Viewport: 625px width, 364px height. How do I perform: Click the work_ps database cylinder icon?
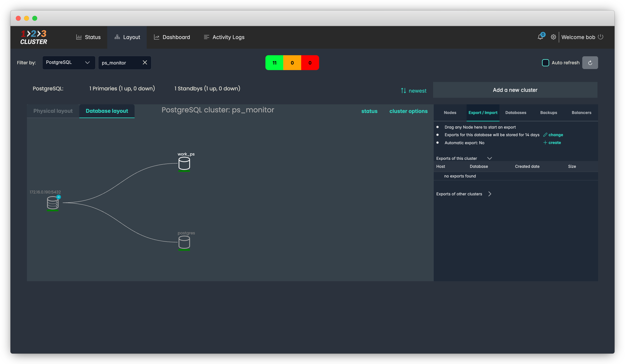[184, 164]
